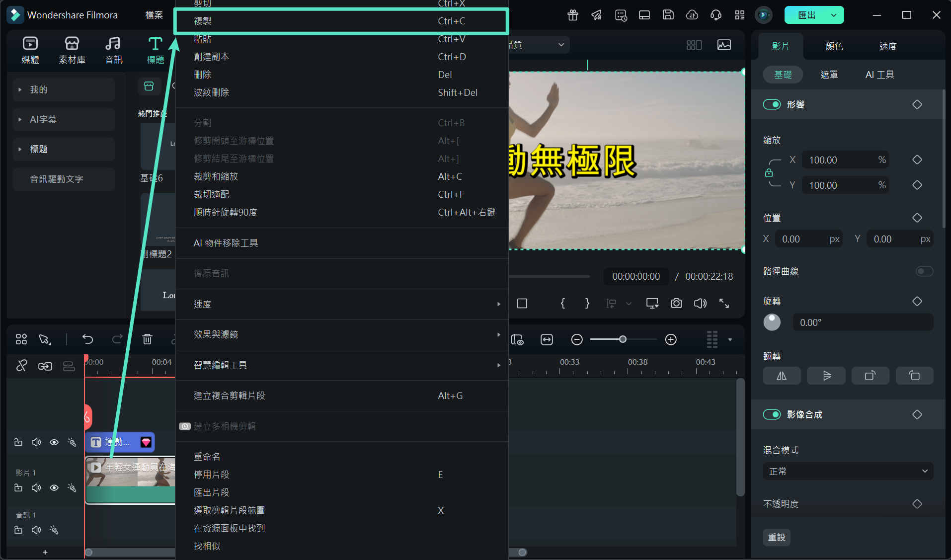Click the horizontal flip icon
This screenshot has width=951, height=560.
[x=782, y=376]
